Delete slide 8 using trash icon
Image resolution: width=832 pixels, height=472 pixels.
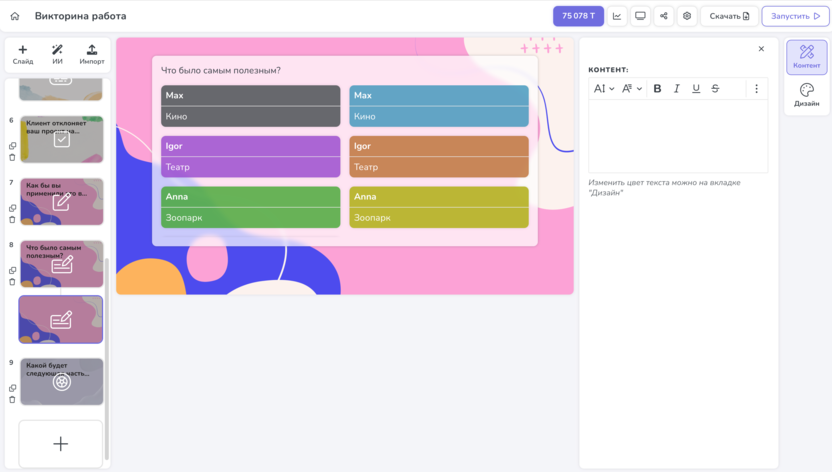pyautogui.click(x=12, y=282)
